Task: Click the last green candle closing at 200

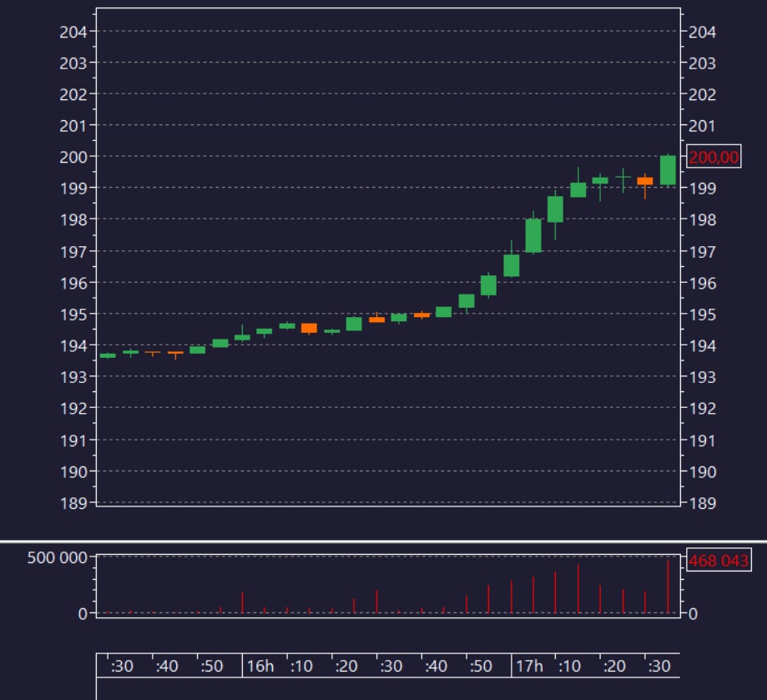Action: tap(668, 170)
